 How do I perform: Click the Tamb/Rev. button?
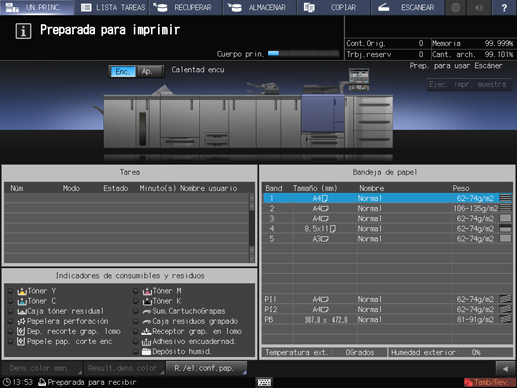click(x=489, y=382)
